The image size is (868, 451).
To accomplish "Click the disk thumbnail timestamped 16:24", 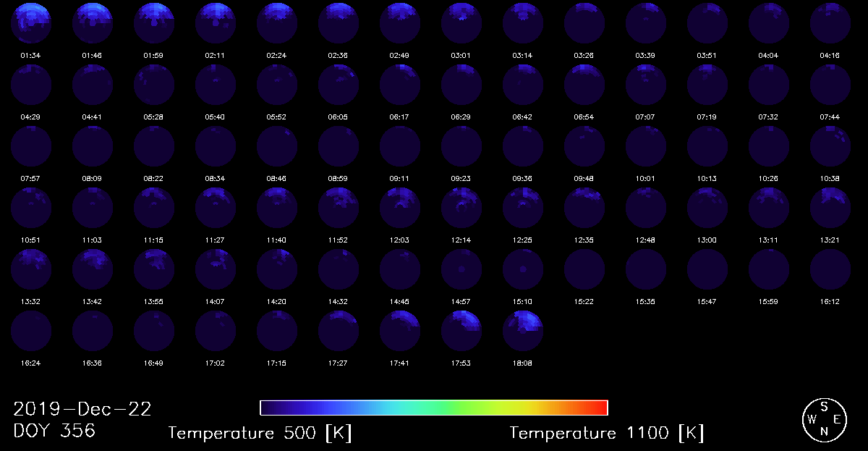I will click(x=30, y=331).
